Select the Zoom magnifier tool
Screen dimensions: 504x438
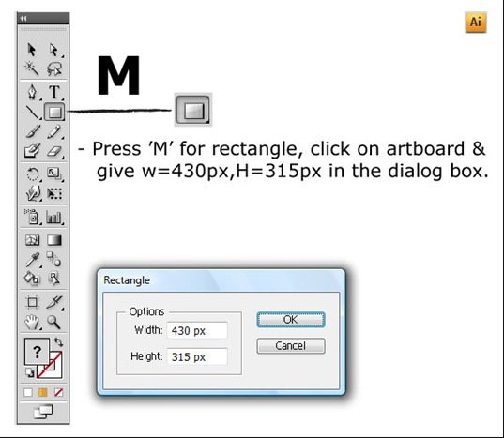53,322
